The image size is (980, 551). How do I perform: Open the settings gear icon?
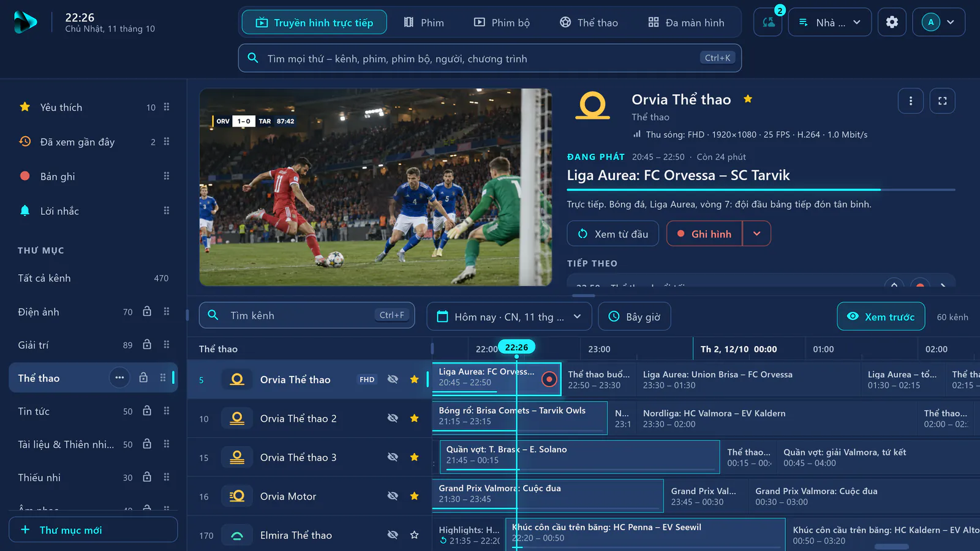pos(892,22)
